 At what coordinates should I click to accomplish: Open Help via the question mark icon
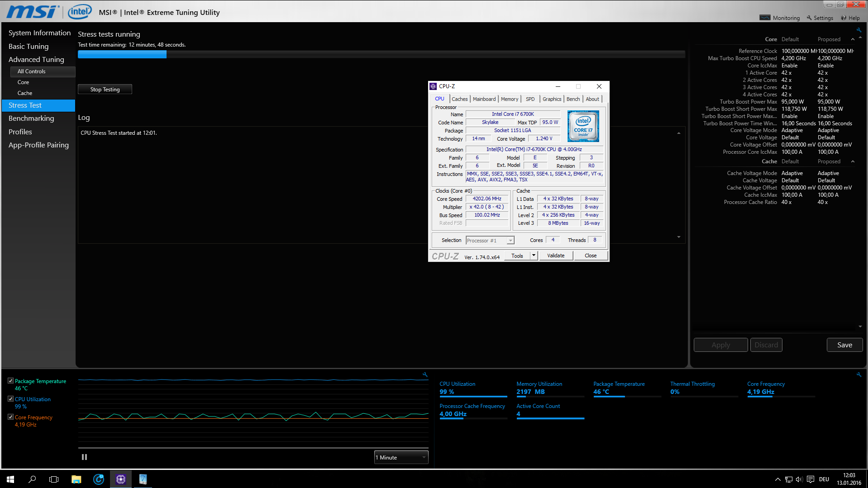(844, 18)
